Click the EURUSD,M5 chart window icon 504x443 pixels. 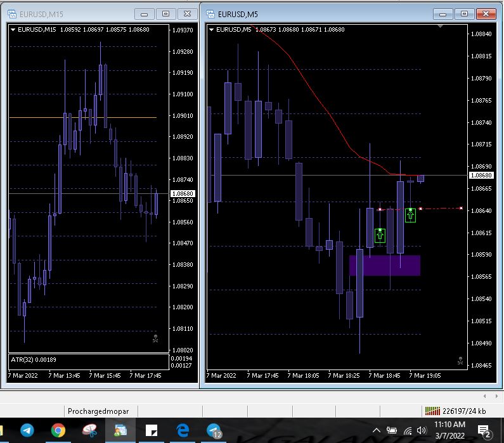(210, 14)
